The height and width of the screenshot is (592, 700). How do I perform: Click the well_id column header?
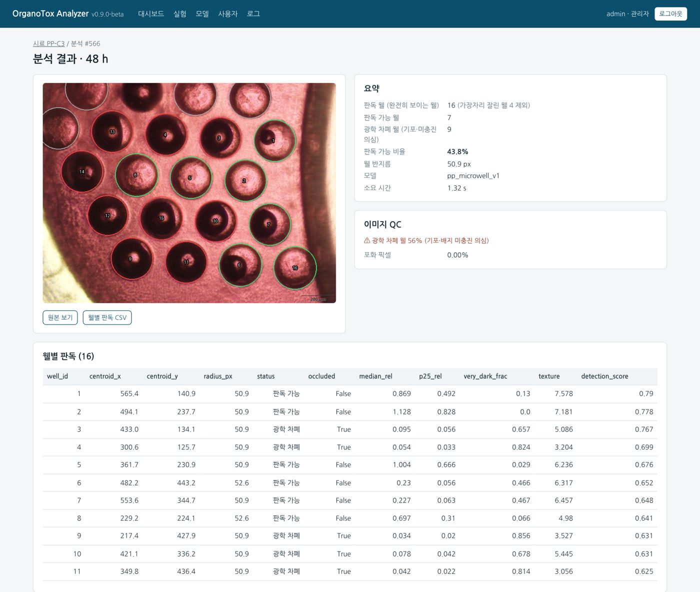point(57,376)
